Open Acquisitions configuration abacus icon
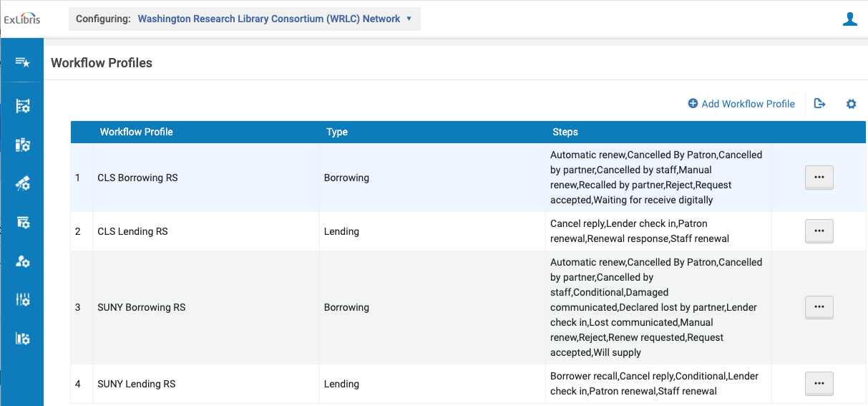The height and width of the screenshot is (406, 868). point(22,106)
